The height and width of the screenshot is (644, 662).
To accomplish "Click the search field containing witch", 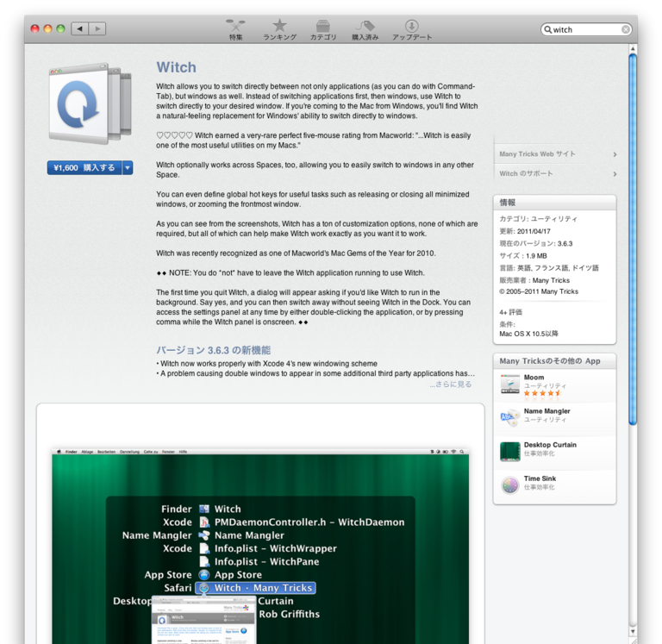I will pyautogui.click(x=586, y=29).
